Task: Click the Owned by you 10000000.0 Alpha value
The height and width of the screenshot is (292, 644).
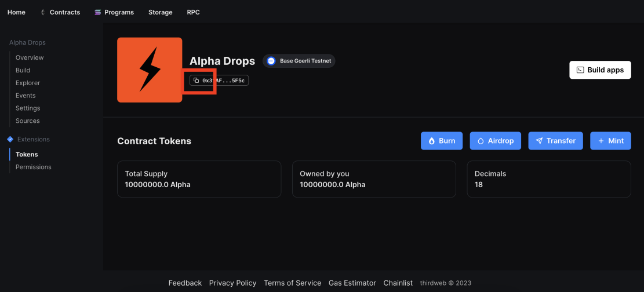Action: pos(333,185)
